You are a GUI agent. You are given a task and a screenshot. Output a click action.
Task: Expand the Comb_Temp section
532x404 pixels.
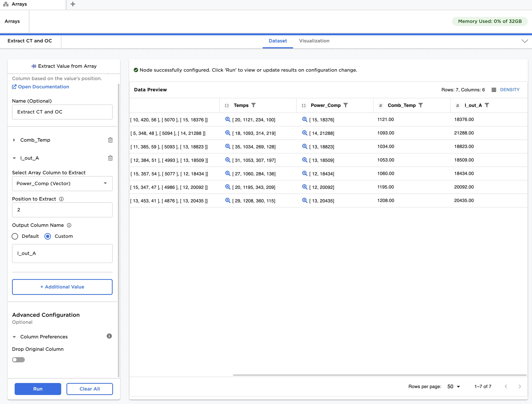(x=14, y=140)
